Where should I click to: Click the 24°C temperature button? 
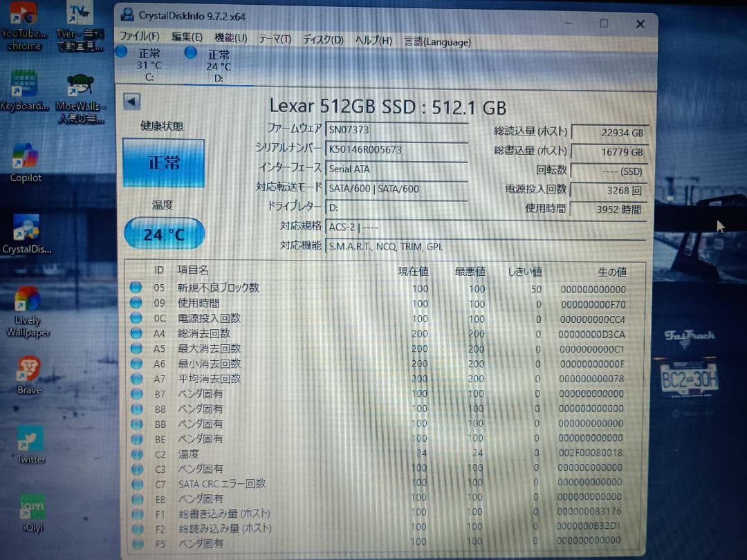pos(163,234)
